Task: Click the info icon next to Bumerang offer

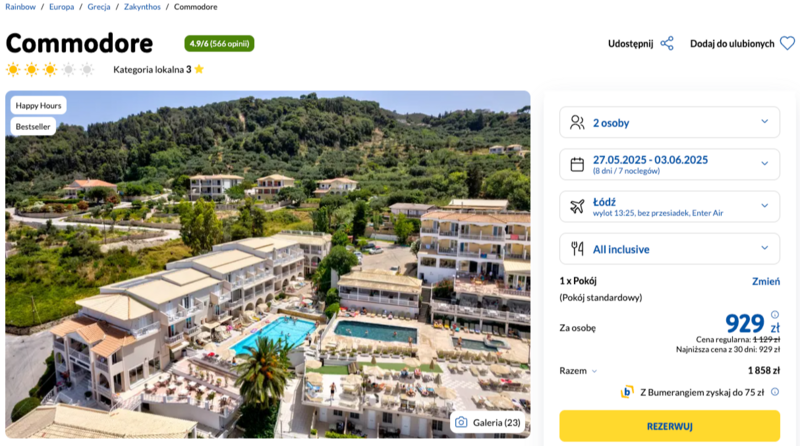Action: (x=775, y=392)
